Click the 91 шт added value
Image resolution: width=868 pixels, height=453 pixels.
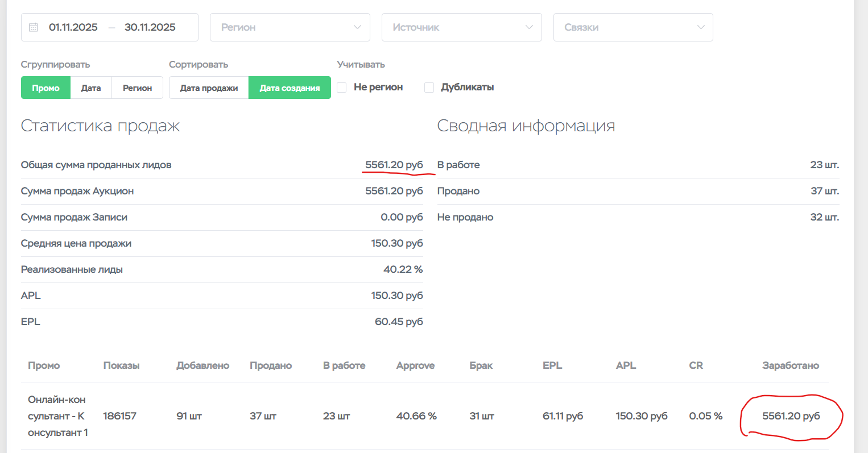coord(189,416)
